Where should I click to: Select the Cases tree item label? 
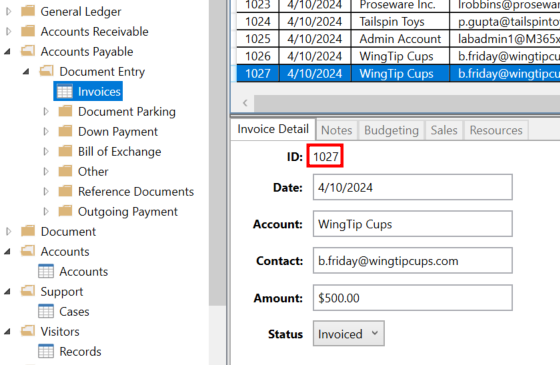74,311
